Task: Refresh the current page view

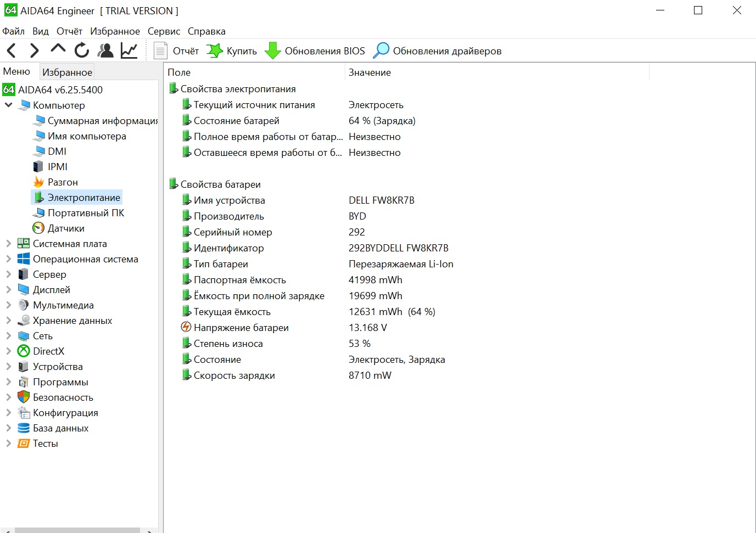Action: tap(82, 51)
